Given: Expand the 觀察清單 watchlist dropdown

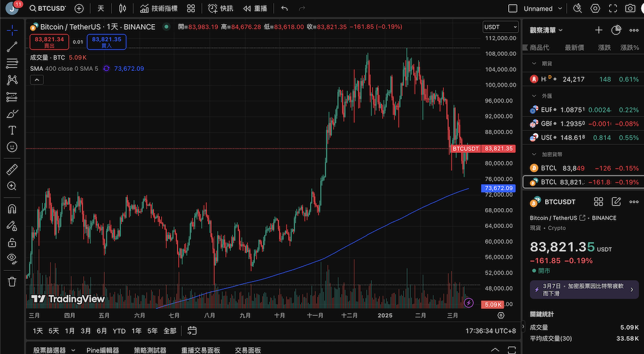Looking at the screenshot, I should [x=547, y=31].
